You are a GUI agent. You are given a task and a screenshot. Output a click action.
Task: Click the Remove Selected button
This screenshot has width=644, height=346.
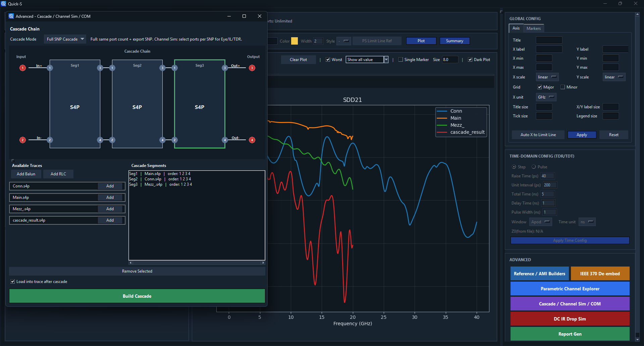[x=137, y=271]
